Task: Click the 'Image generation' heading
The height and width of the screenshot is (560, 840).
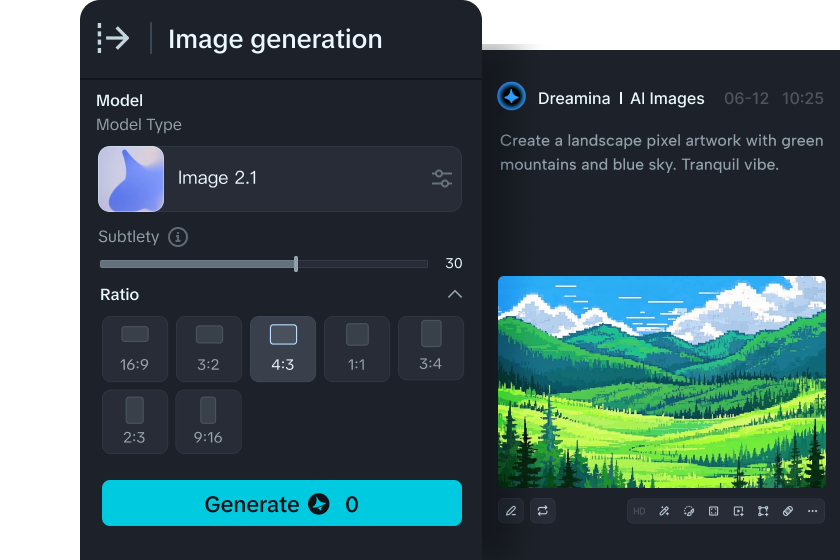Action: coord(275,40)
